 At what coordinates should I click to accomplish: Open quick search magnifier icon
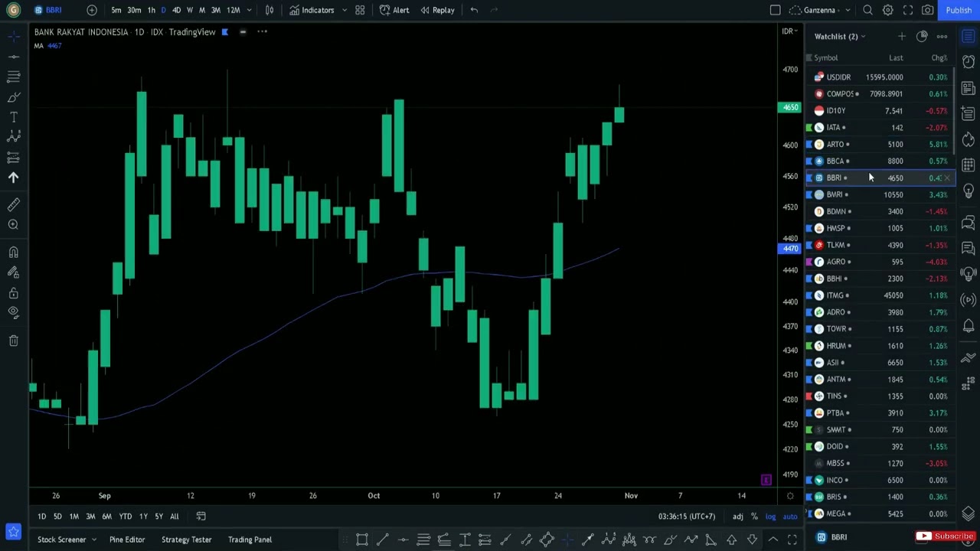868,10
